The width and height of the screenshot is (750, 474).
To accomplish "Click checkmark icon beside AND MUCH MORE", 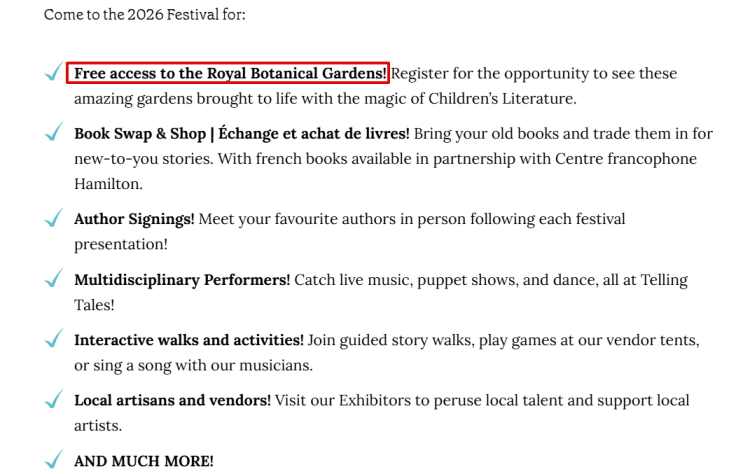I will pyautogui.click(x=54, y=459).
